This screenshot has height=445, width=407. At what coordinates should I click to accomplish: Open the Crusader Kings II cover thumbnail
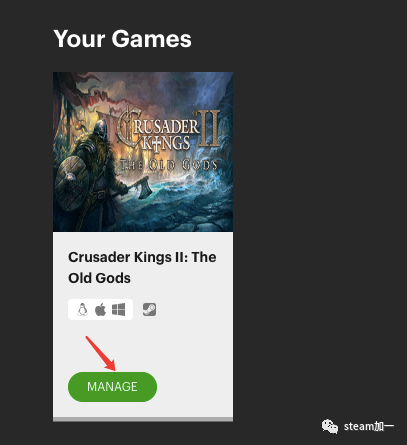[x=143, y=152]
